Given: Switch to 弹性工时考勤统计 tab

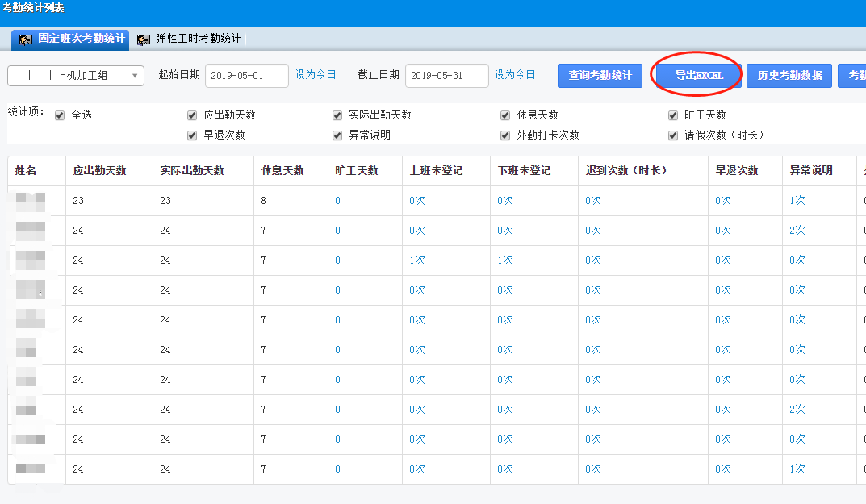Looking at the screenshot, I should click(197, 39).
